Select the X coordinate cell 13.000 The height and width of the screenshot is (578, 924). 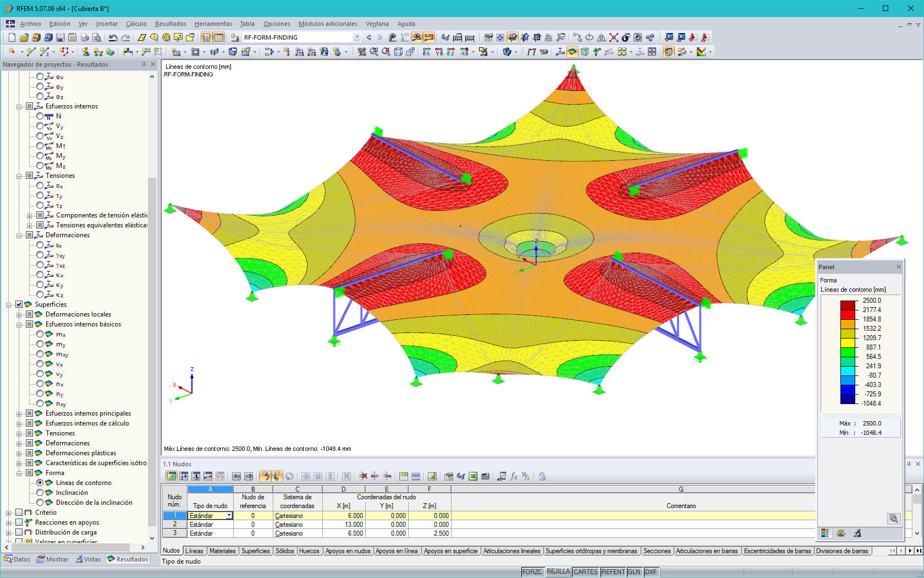344,525
